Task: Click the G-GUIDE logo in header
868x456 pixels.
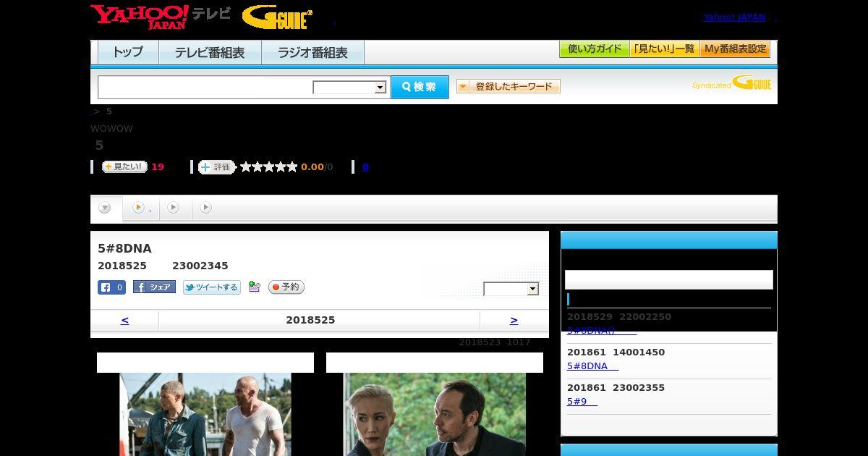Action: [277, 17]
